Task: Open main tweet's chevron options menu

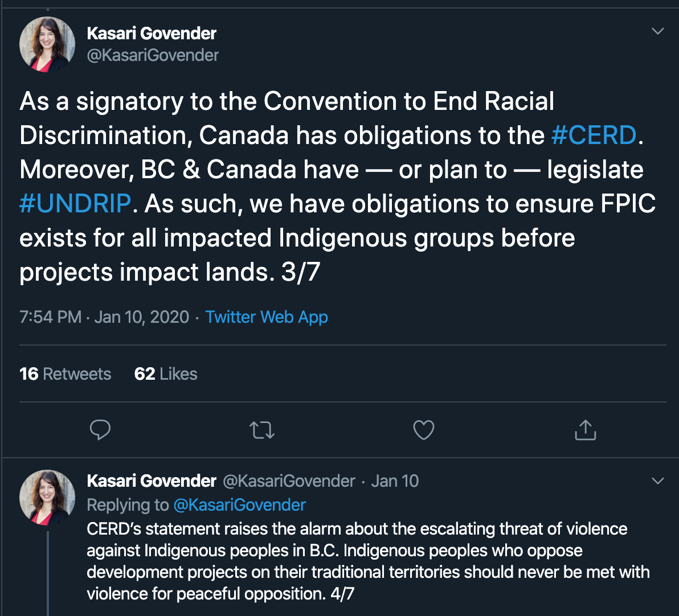Action: (658, 31)
